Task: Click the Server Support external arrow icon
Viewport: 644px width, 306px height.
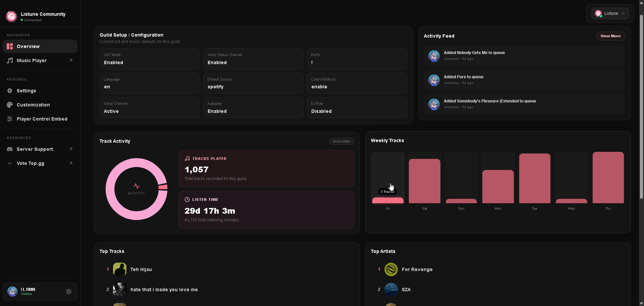Action: pos(71,149)
